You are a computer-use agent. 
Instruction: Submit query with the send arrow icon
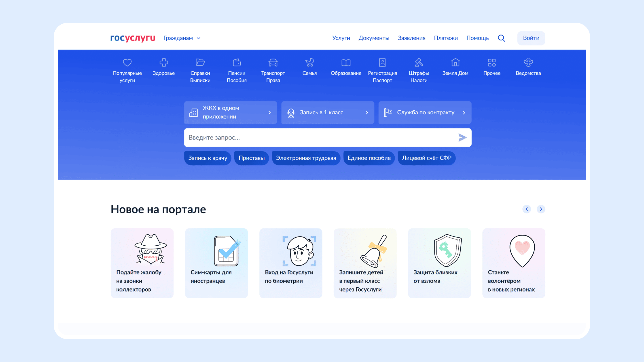click(462, 137)
